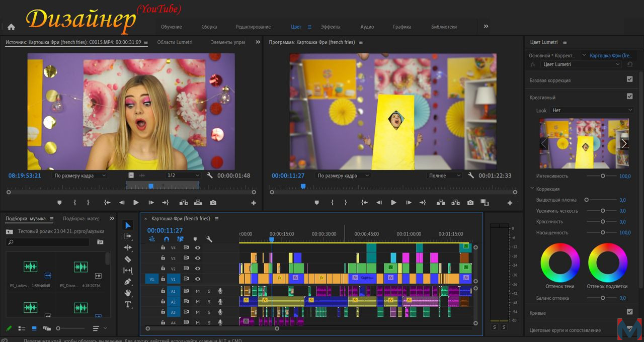Image resolution: width=644 pixels, height=342 pixels.
Task: Click the Saturation slider handle
Action: pos(603,232)
